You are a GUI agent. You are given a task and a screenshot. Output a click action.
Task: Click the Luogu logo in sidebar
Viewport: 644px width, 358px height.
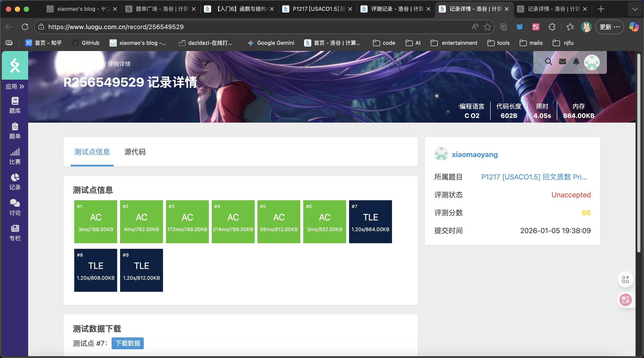[x=15, y=65]
